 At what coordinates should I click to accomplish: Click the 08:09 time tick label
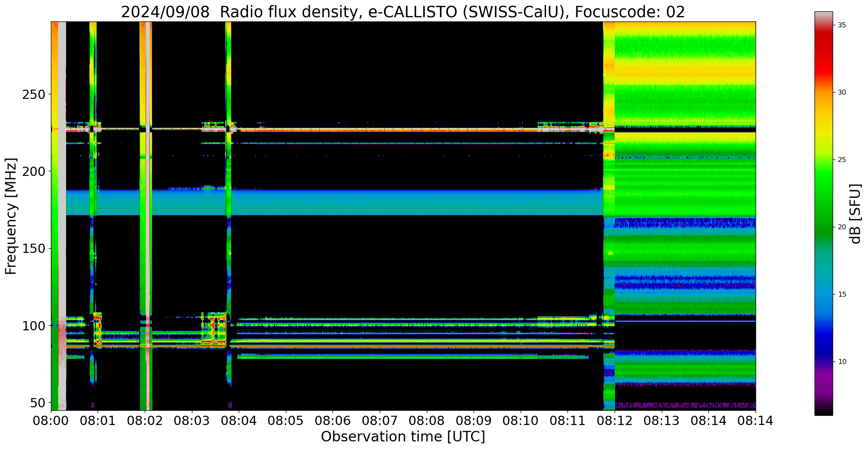(x=474, y=421)
